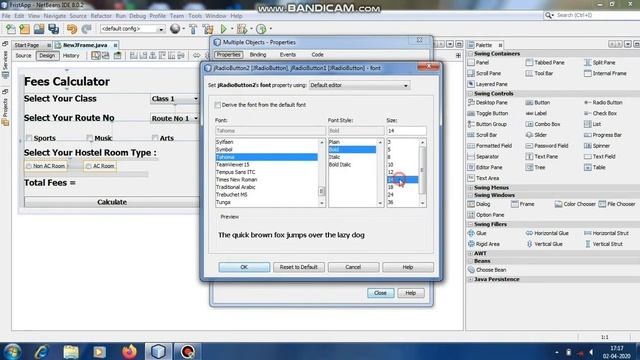Open Internet Explorer from the taskbar
Viewport: 640px width, 360px height.
click(x=41, y=351)
